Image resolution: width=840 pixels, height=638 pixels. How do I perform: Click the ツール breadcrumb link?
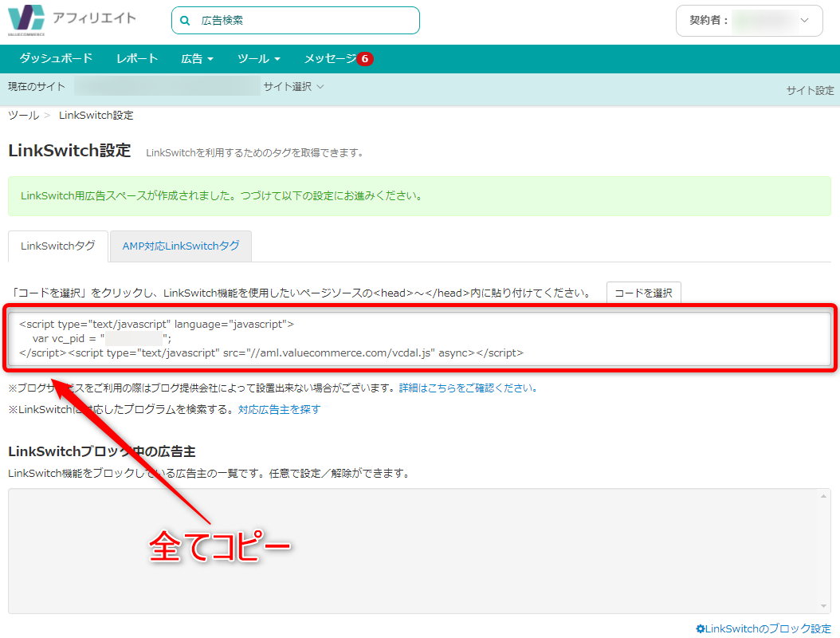(24, 116)
